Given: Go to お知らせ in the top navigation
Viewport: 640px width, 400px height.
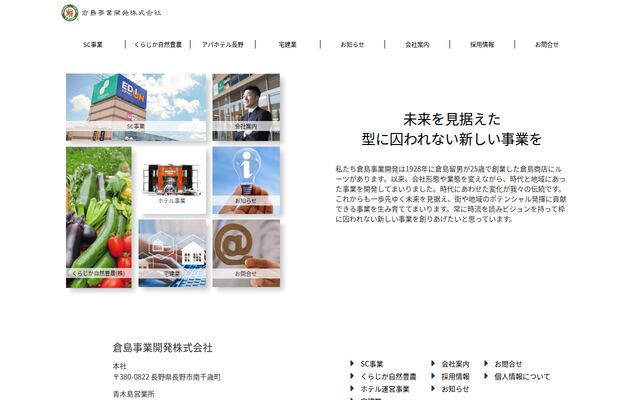Looking at the screenshot, I should pyautogui.click(x=352, y=44).
